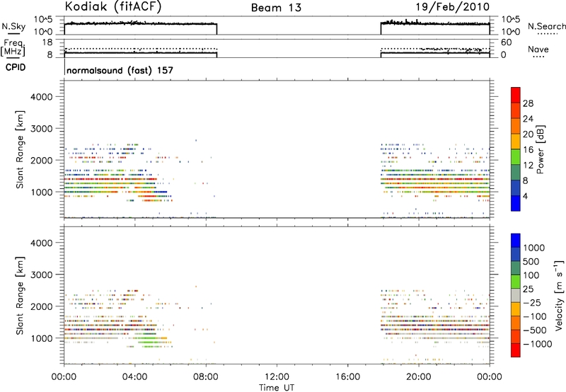Image resolution: width=566 pixels, height=392 pixels.
Task: Click the "16" label on Power colorbar
Action: pyautogui.click(x=528, y=150)
